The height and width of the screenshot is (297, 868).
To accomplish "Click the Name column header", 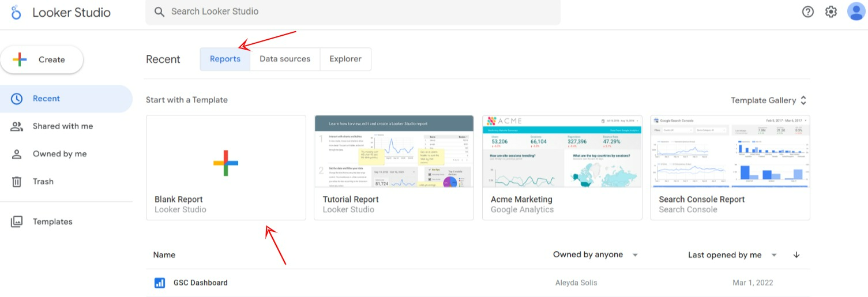I will tap(164, 255).
